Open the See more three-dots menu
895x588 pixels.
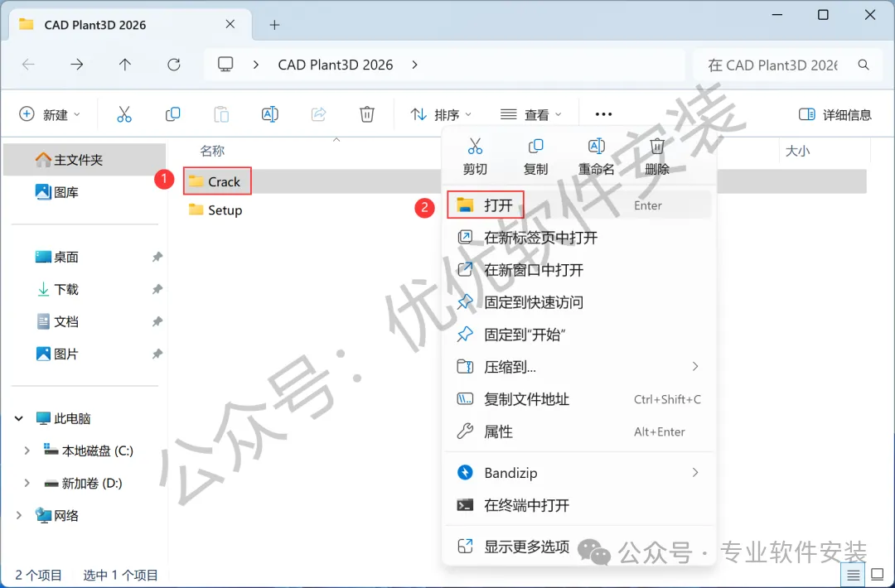tap(603, 114)
